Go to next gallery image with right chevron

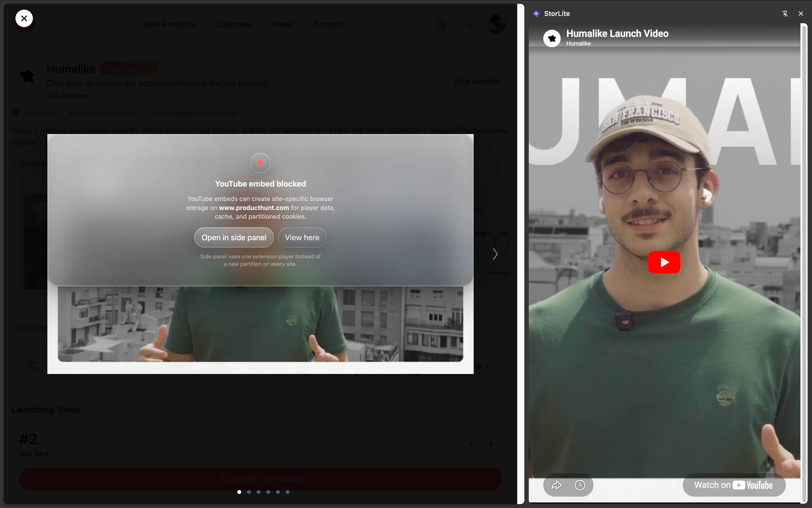click(495, 254)
